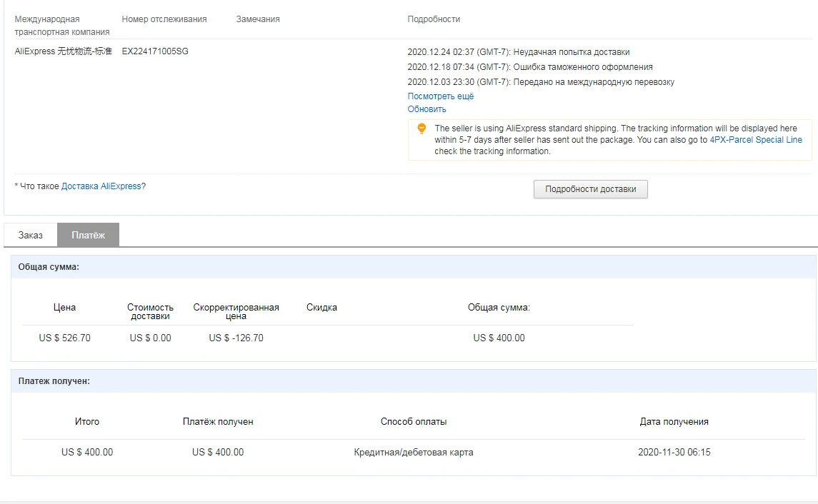Click carrier name AliExpress 无忧物流-标准
This screenshot has width=818, height=504.
click(x=63, y=51)
